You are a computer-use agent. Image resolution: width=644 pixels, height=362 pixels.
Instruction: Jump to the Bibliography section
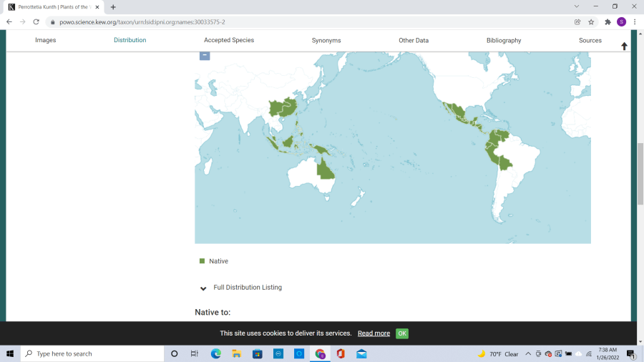tap(504, 41)
